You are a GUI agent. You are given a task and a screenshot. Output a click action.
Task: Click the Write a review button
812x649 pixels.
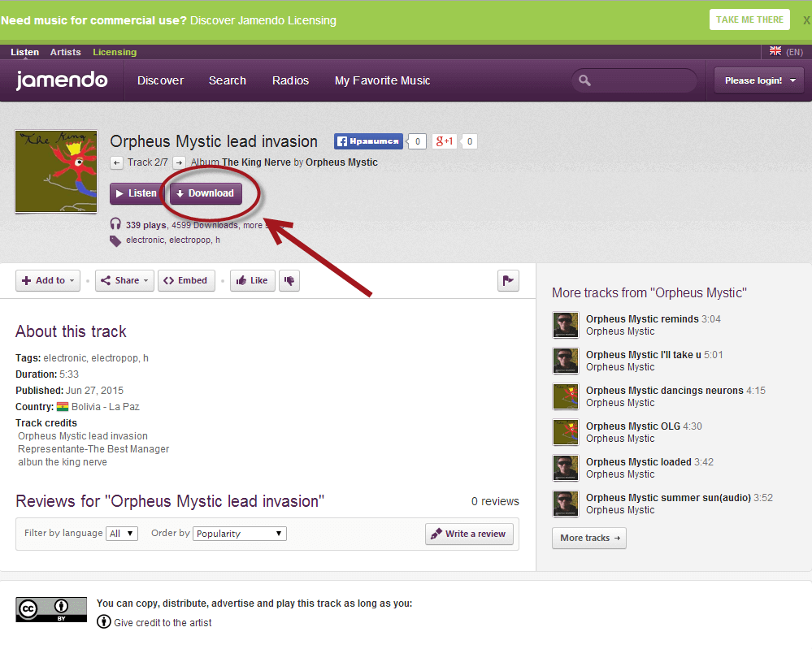click(x=469, y=534)
